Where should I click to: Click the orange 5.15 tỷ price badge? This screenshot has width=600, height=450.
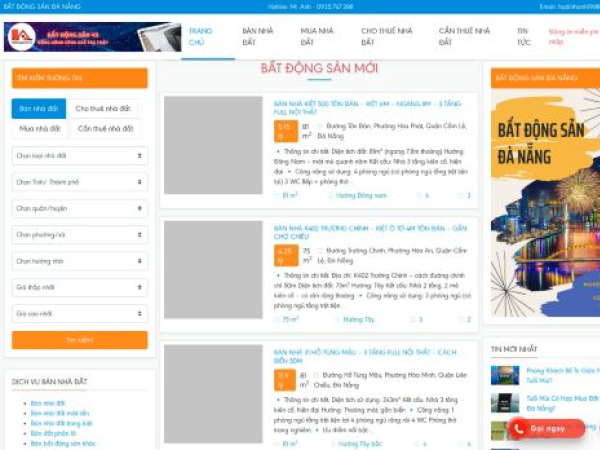tap(285, 133)
